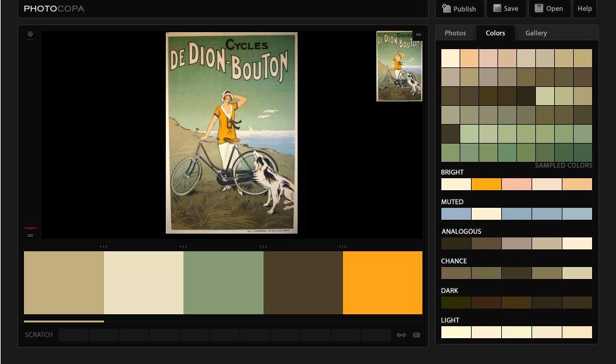Pick the last swatch in the CHANCE row
616x364 pixels.
[577, 273]
